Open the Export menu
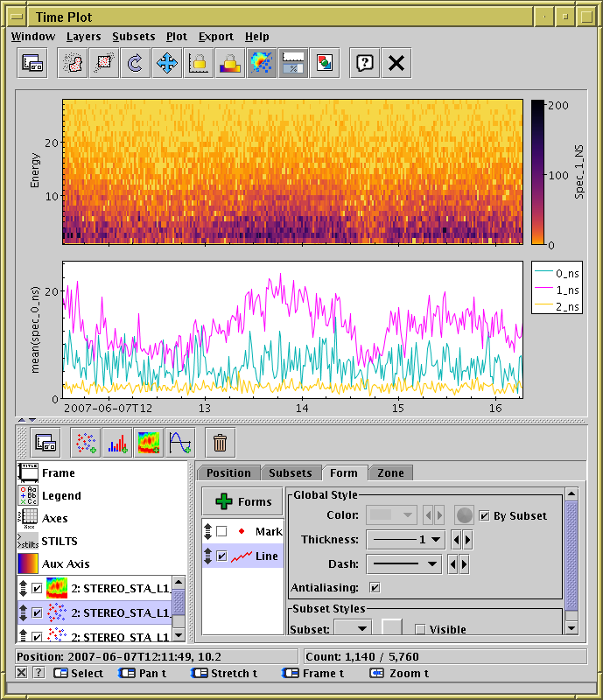Viewport: 603px width, 700px height. [x=215, y=37]
